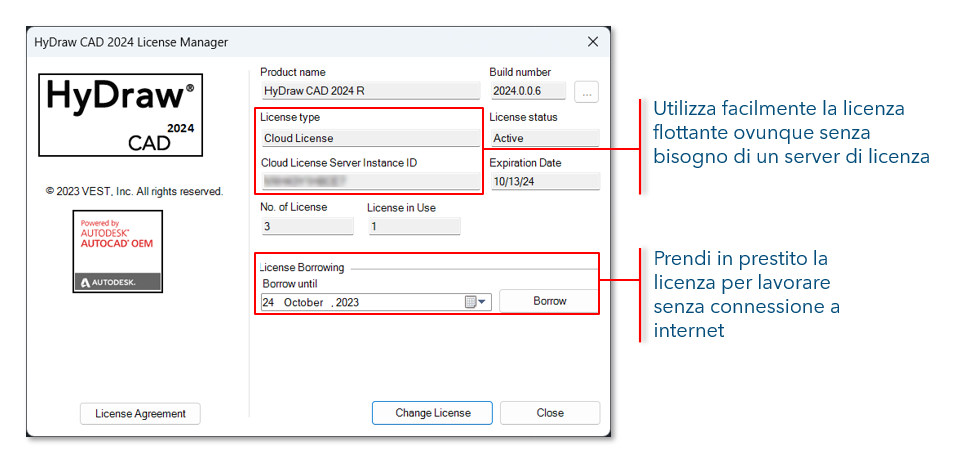
Task: Click the VEST, Inc. copyright text
Action: tap(134, 192)
